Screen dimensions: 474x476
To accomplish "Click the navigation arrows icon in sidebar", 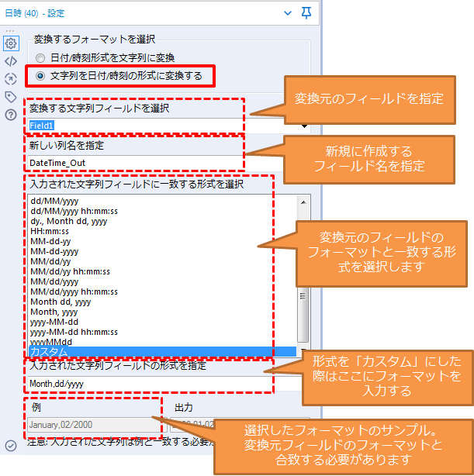I will [x=10, y=78].
